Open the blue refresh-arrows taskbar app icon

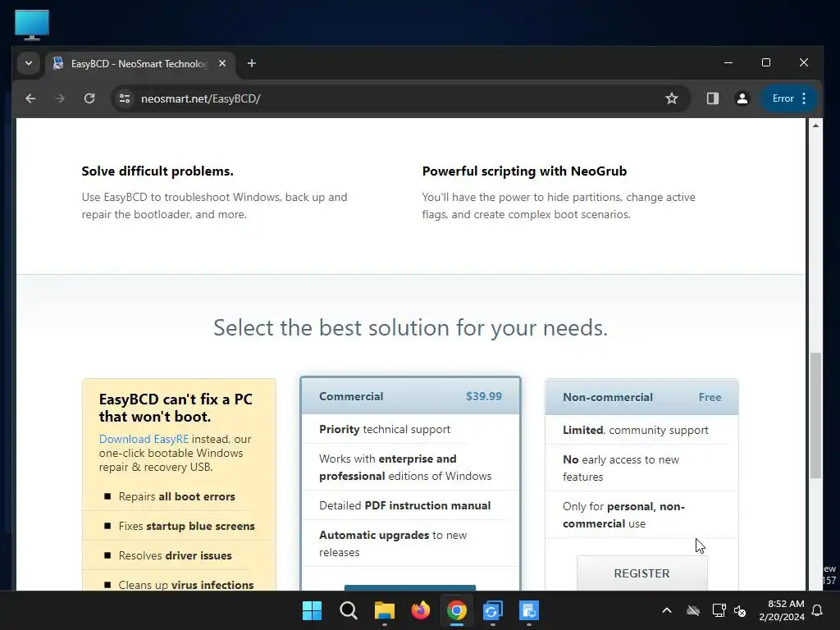point(492,610)
